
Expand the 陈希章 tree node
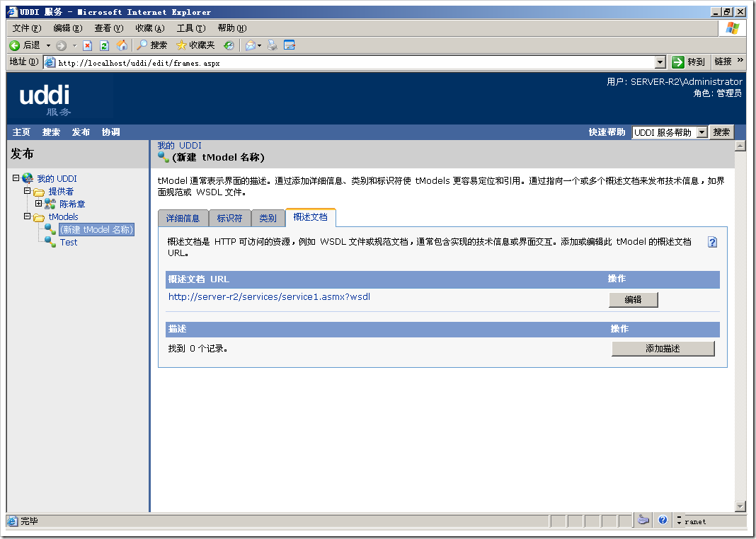click(38, 204)
